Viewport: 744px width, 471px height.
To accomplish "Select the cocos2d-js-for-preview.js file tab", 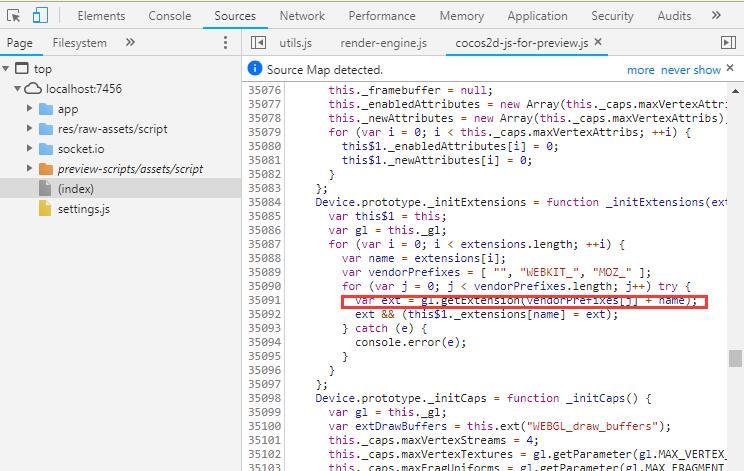I will [x=521, y=43].
